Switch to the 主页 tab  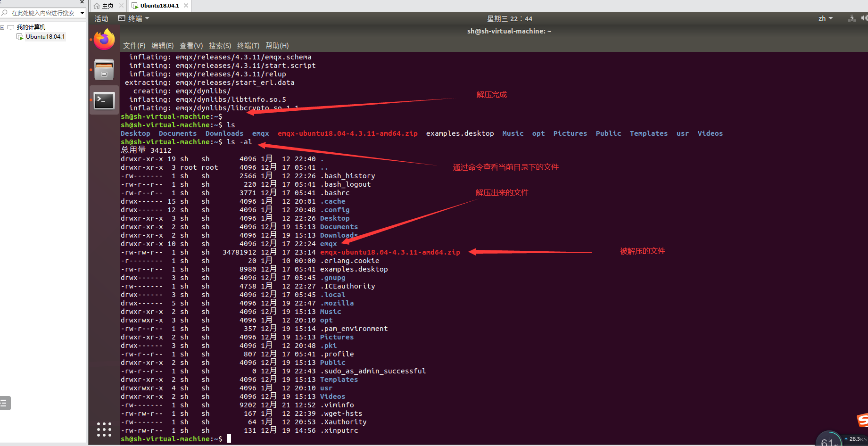108,6
